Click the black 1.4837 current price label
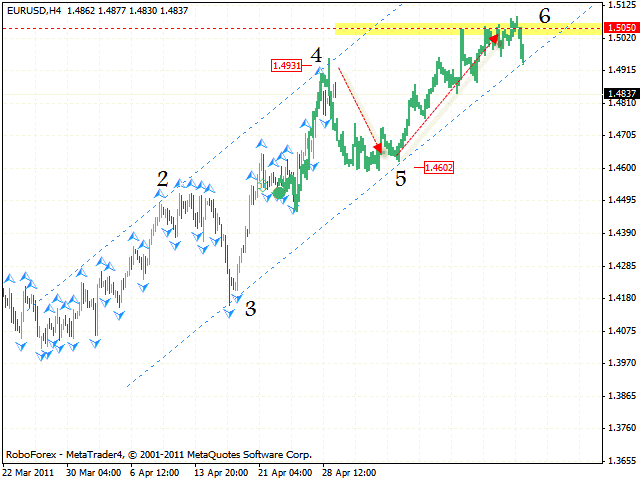The width and height of the screenshot is (640, 480). coord(620,93)
